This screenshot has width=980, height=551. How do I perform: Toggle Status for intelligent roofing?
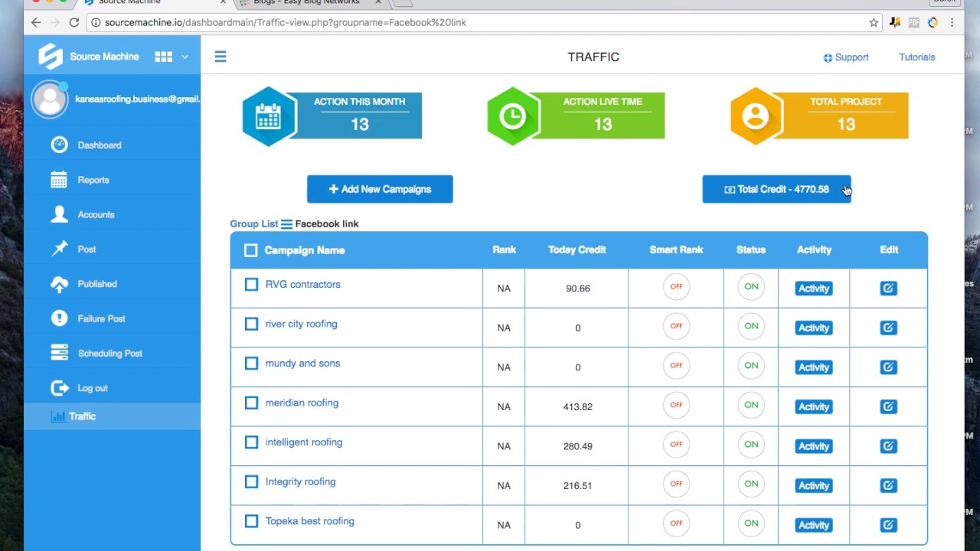(751, 445)
